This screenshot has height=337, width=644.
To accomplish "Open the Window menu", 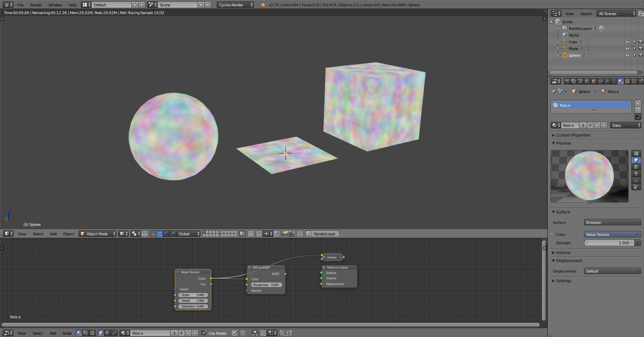I will (55, 5).
